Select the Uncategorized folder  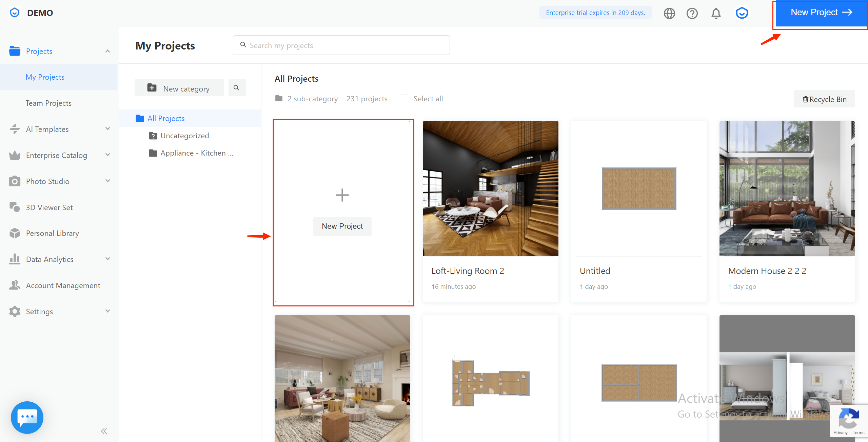coord(184,136)
